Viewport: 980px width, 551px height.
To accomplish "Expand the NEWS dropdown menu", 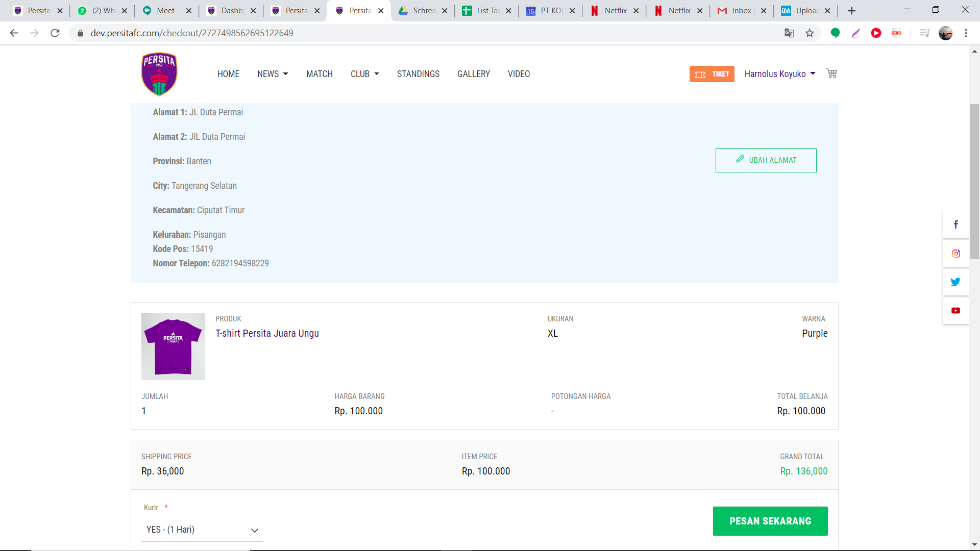I will (x=273, y=74).
